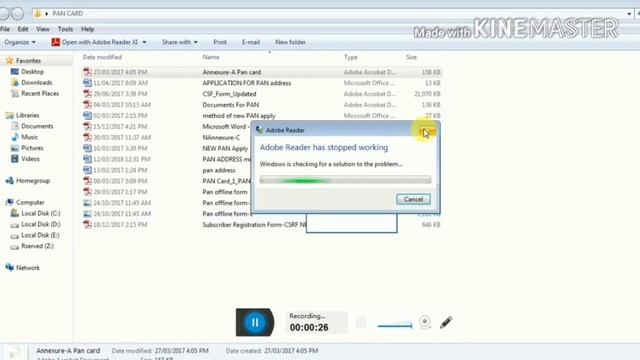Expand the address bar history dropdown

click(629, 13)
